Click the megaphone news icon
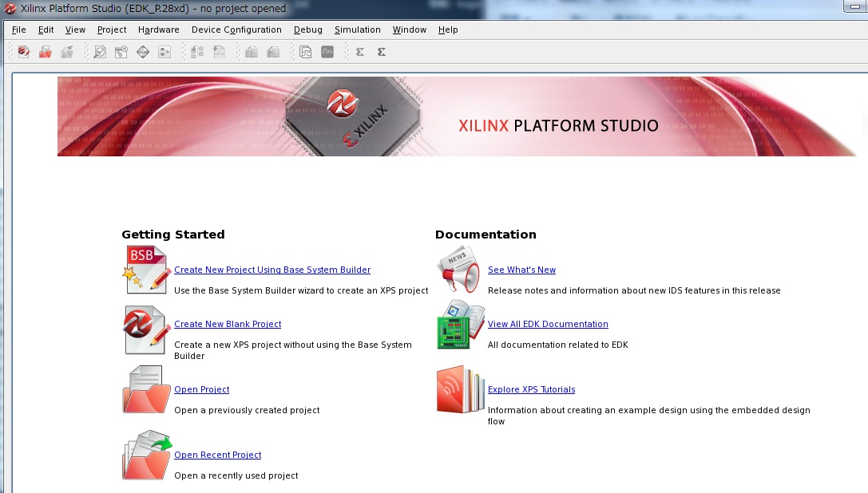The image size is (868, 493). (x=458, y=270)
